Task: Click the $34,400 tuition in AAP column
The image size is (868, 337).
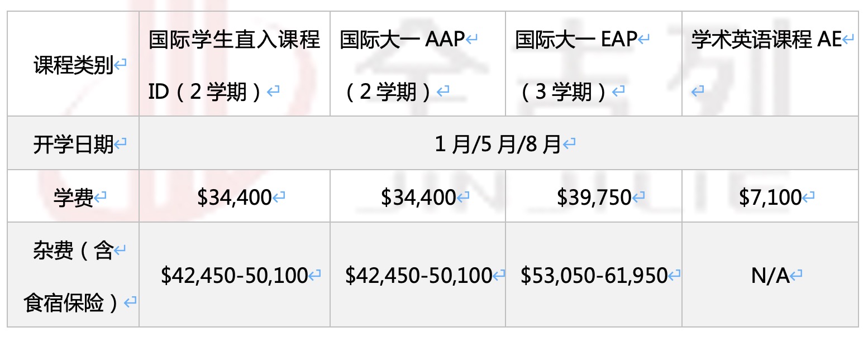Action: pyautogui.click(x=418, y=198)
